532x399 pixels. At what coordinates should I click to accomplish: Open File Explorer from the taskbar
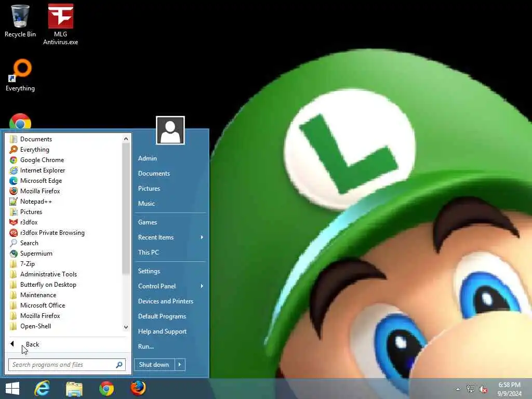coord(74,389)
